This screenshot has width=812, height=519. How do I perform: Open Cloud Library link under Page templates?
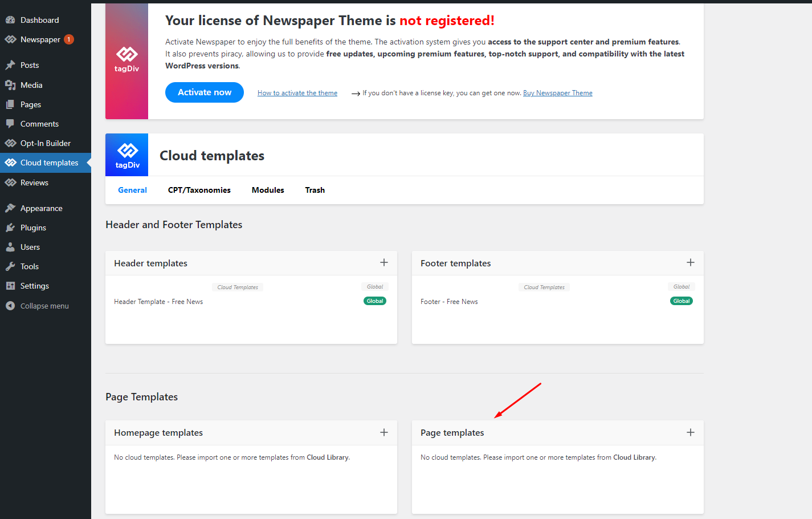[x=634, y=457]
